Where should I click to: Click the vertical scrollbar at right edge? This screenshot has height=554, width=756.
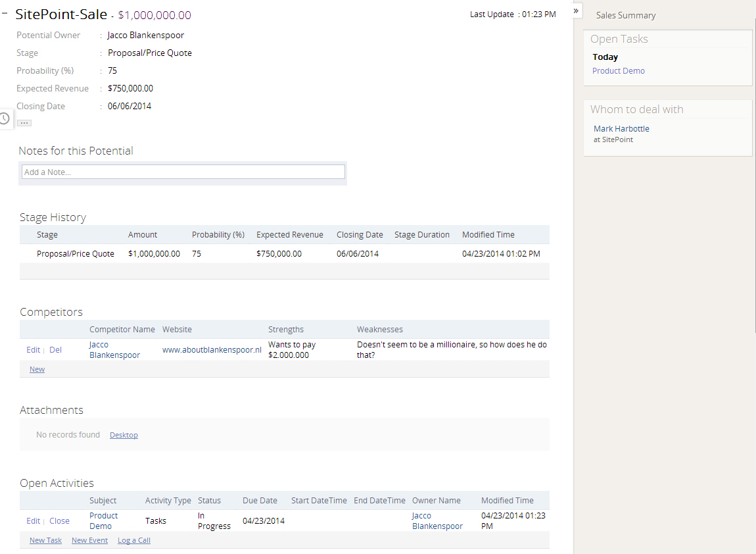(754, 176)
